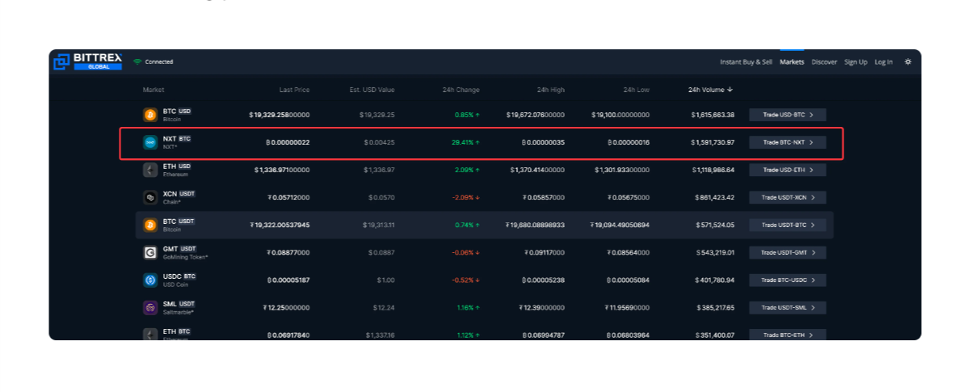The height and width of the screenshot is (392, 980).
Task: Click the Trade USD-BTC button
Action: [788, 115]
